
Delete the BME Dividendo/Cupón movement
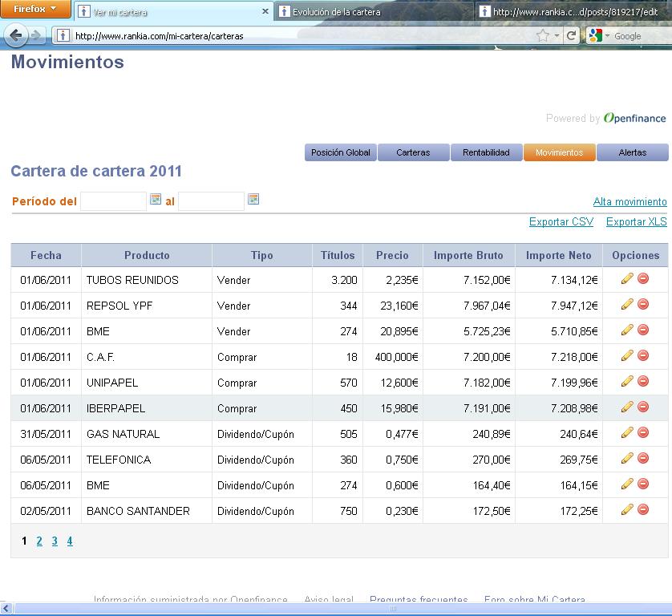pos(643,484)
